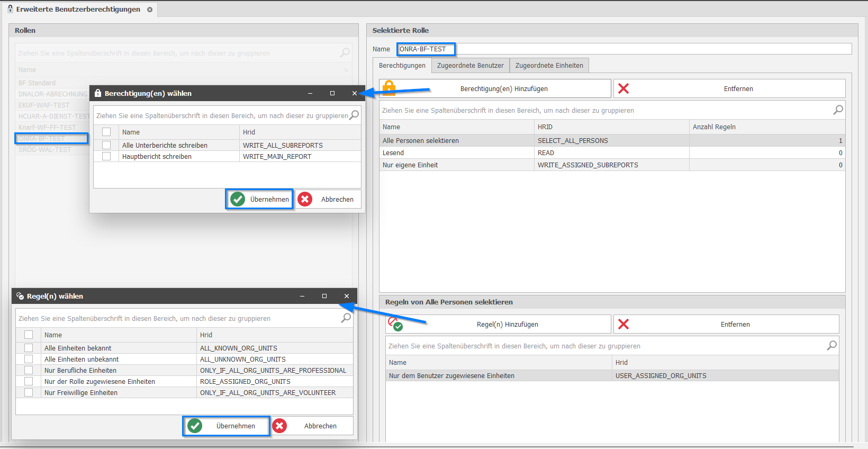Select the Alle Einheiten bekannt checkbox
The image size is (868, 449).
pyautogui.click(x=29, y=348)
